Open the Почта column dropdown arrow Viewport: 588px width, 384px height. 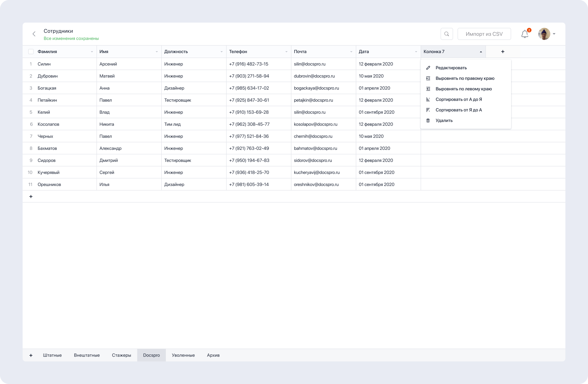[x=351, y=52]
